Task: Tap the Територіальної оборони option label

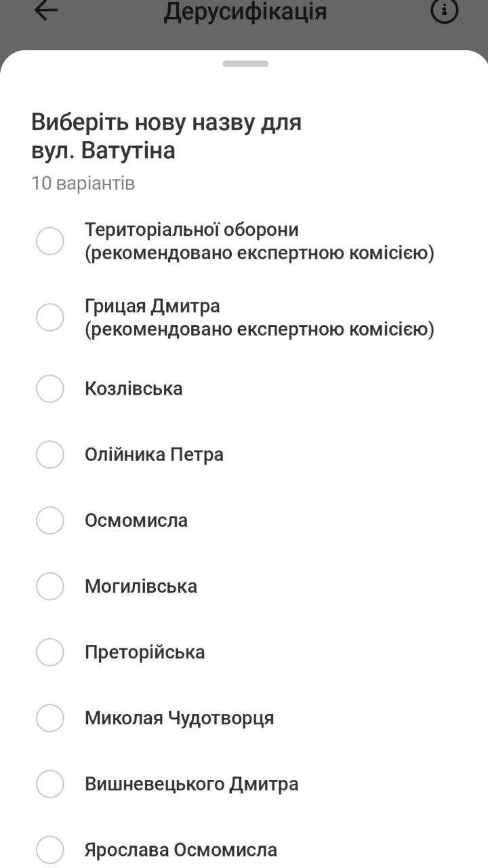Action: 259,241
